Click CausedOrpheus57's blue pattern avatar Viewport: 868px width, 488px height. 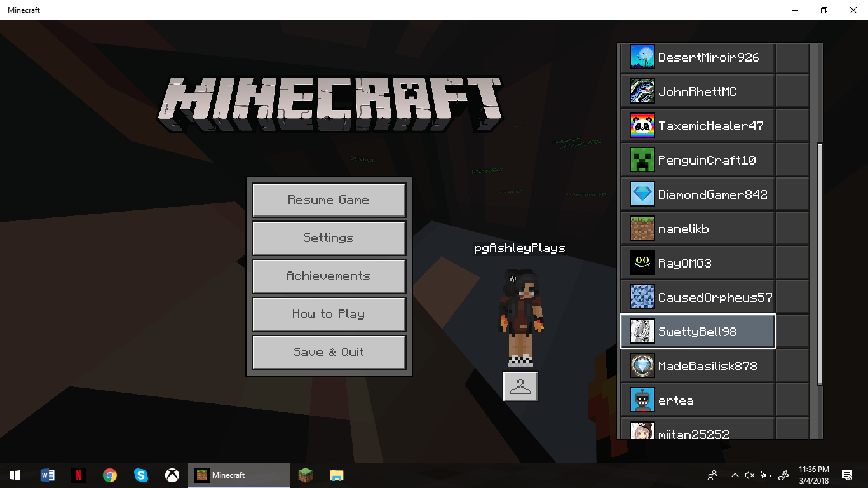tap(642, 297)
